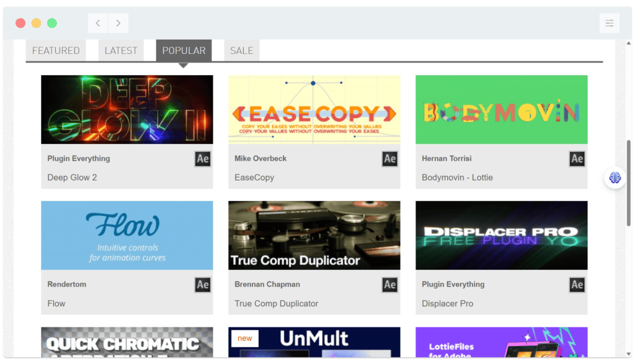Click the Ae badge on Bodymovin - Lottie
This screenshot has width=635, height=364.
pos(577,159)
